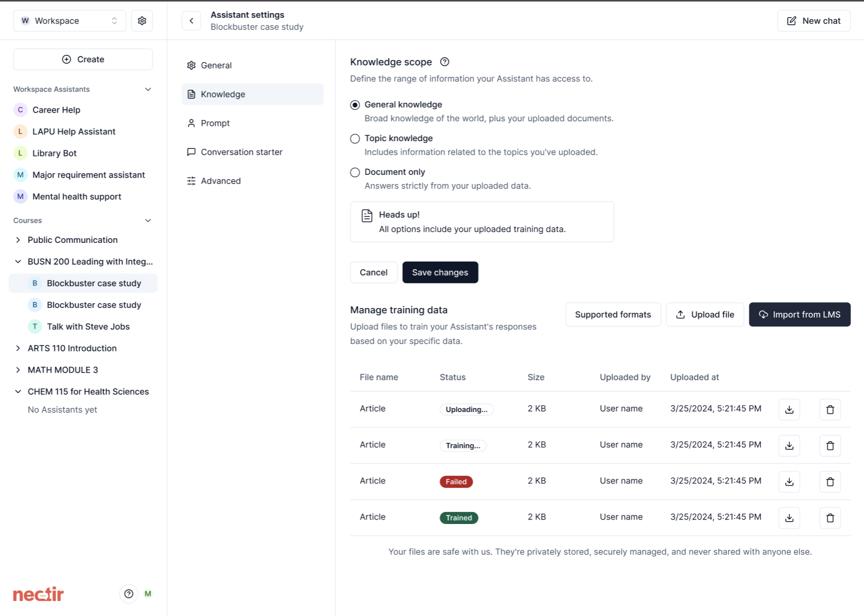This screenshot has width=864, height=616.
Task: Collapse the CHEM 115 for Health Sciences course
Action: tap(18, 391)
